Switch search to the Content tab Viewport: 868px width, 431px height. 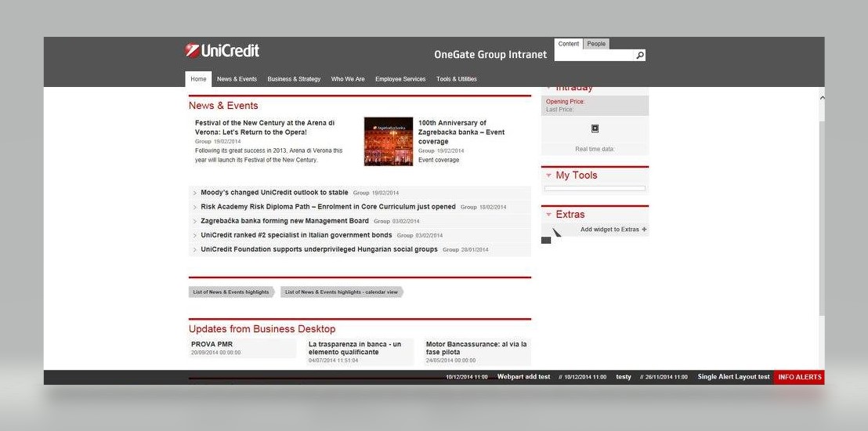(x=569, y=44)
